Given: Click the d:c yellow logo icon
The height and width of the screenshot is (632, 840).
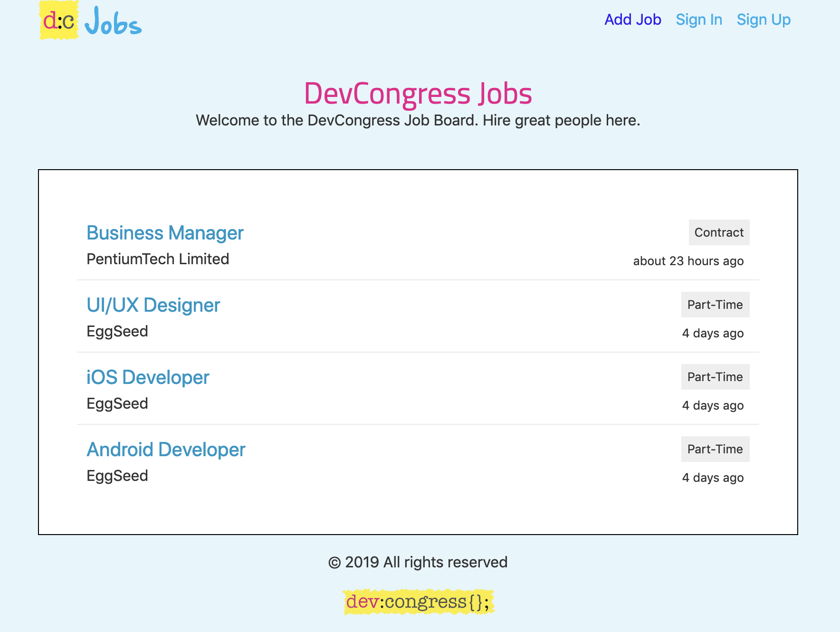Looking at the screenshot, I should [x=59, y=20].
